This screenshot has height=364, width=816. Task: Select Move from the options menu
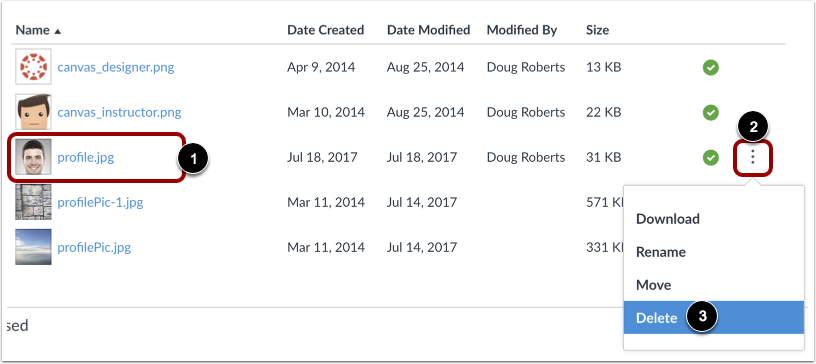pyautogui.click(x=654, y=285)
